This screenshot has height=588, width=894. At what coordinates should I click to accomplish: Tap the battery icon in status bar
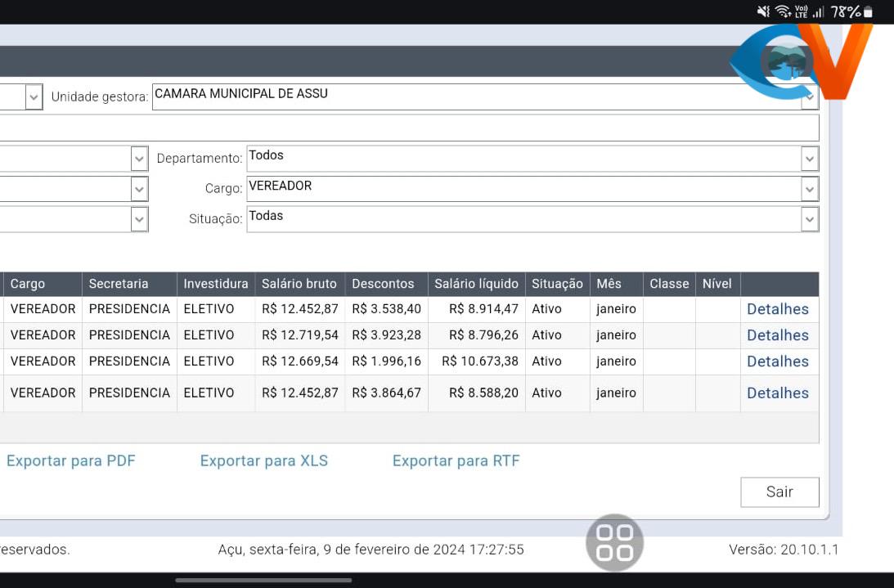(868, 11)
